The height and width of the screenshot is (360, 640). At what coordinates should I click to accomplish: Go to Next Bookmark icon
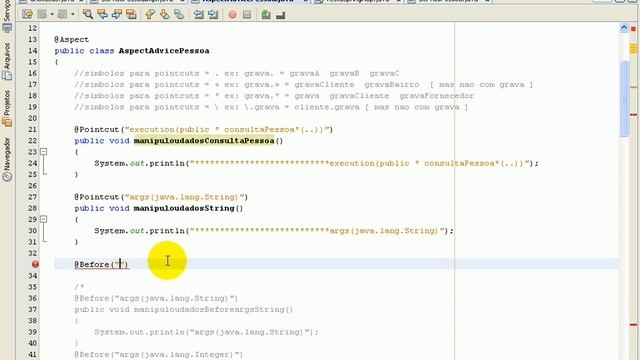[164, 15]
